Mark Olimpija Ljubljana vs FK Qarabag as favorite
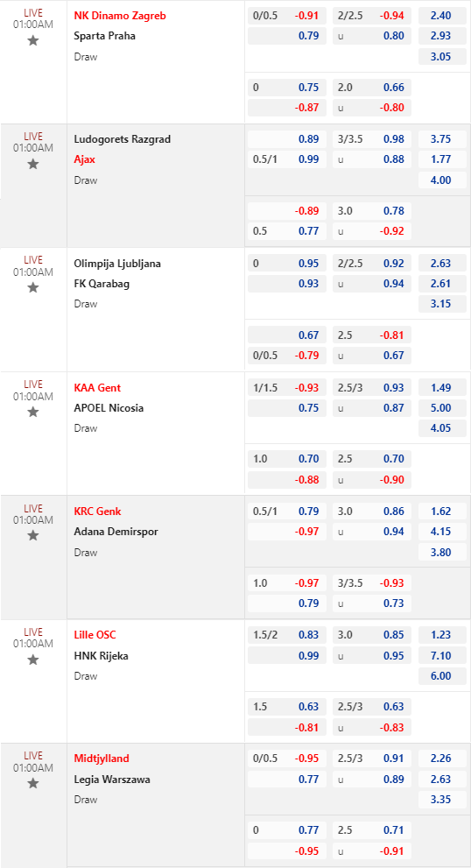Screen dimensions: 471x868 point(33,287)
